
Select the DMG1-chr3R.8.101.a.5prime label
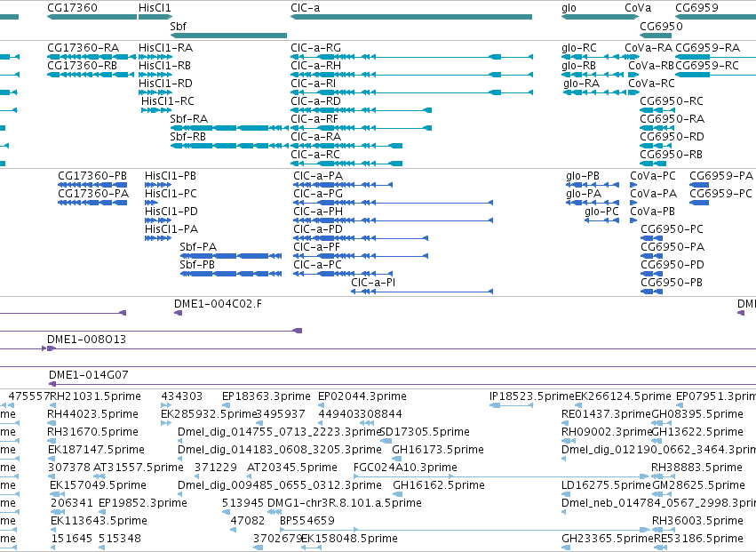[345, 503]
